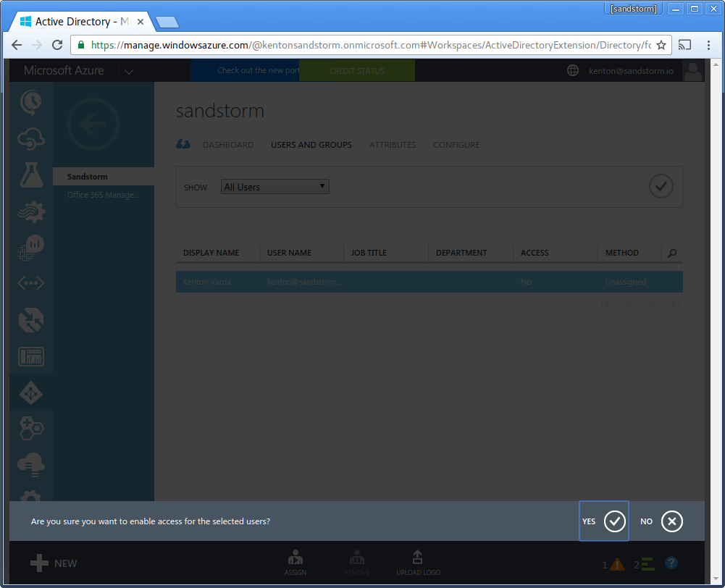
Task: Go to first page of user list
Action: coord(605,303)
